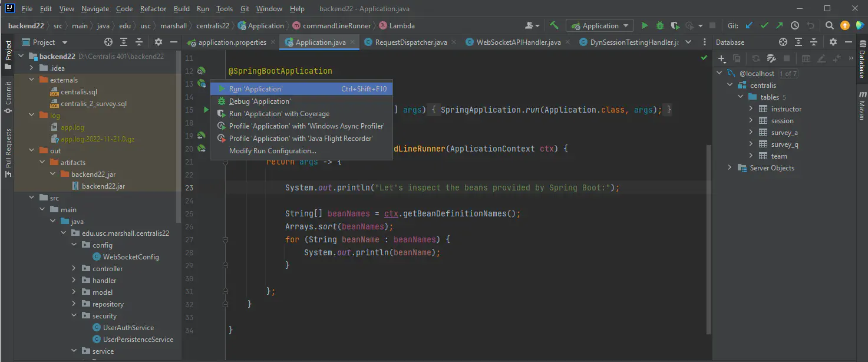868x362 pixels.
Task: Expand the controller package
Action: tap(74, 269)
